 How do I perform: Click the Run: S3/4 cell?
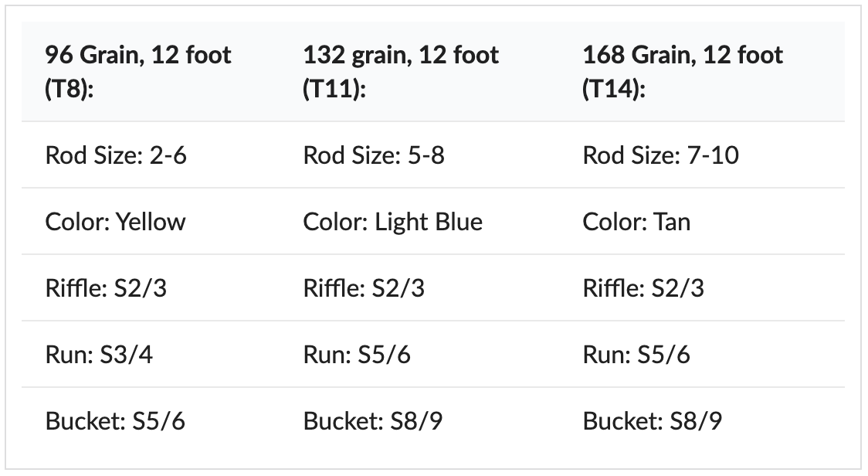click(151, 354)
